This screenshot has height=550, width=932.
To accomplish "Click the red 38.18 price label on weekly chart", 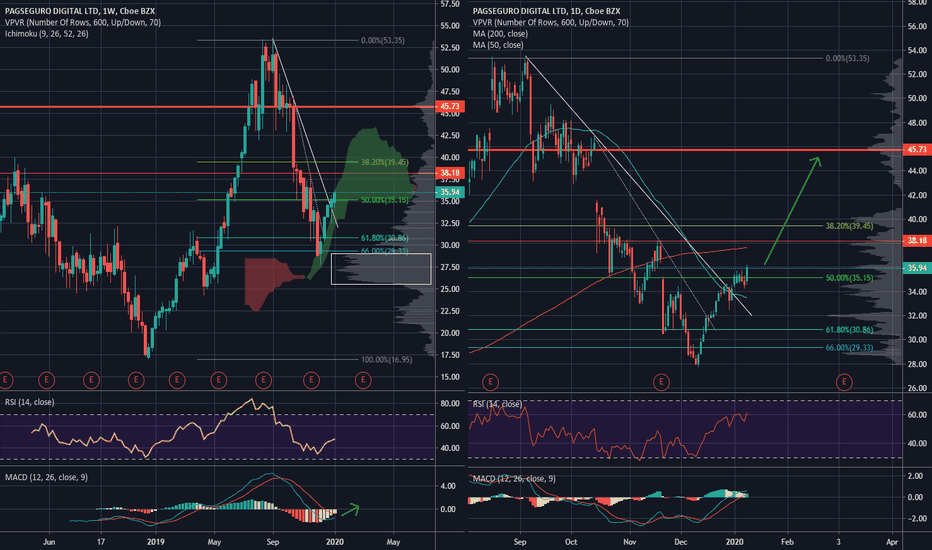I will pos(450,173).
